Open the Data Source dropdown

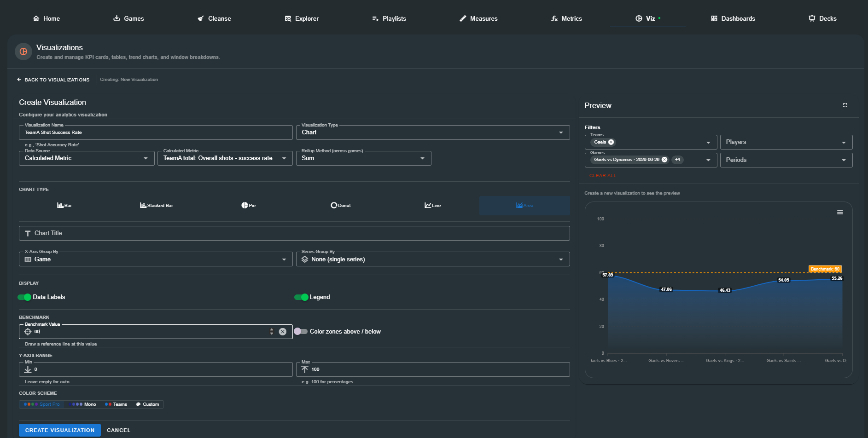point(87,158)
